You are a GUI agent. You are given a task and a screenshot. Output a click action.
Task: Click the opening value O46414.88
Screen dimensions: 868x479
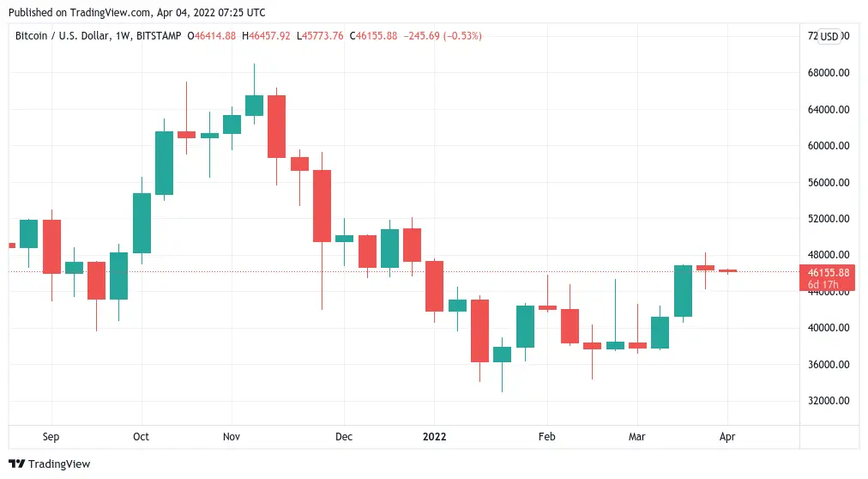[213, 36]
